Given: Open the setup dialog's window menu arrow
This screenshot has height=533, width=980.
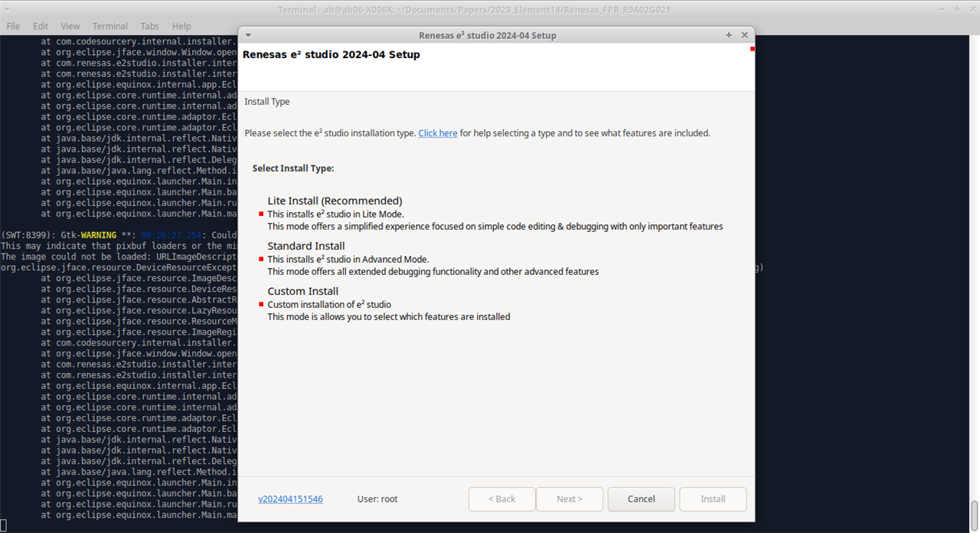Looking at the screenshot, I should [248, 35].
